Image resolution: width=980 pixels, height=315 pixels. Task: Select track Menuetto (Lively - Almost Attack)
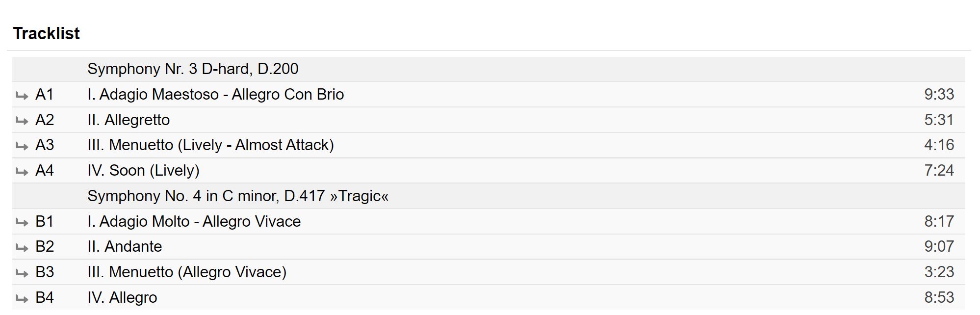coord(210,145)
